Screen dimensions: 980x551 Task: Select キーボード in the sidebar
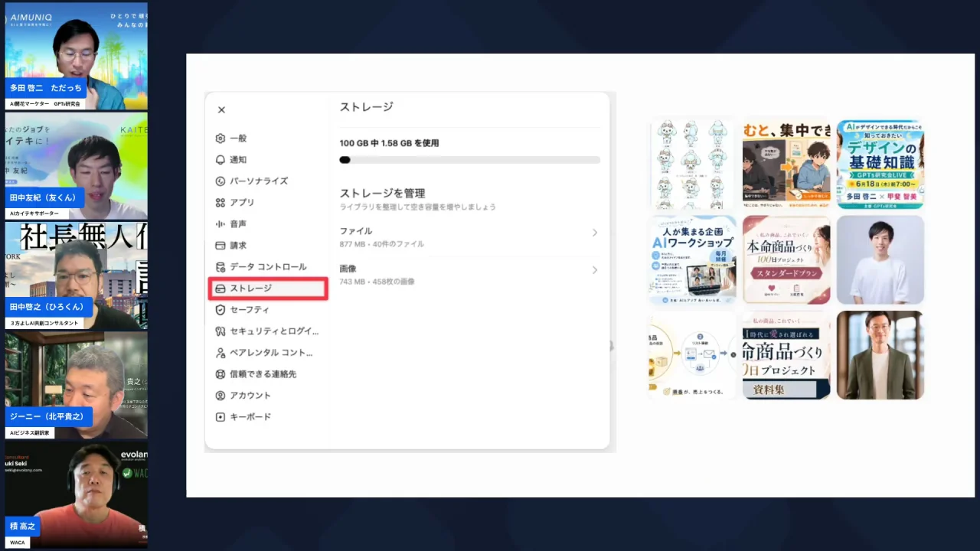pos(268,417)
